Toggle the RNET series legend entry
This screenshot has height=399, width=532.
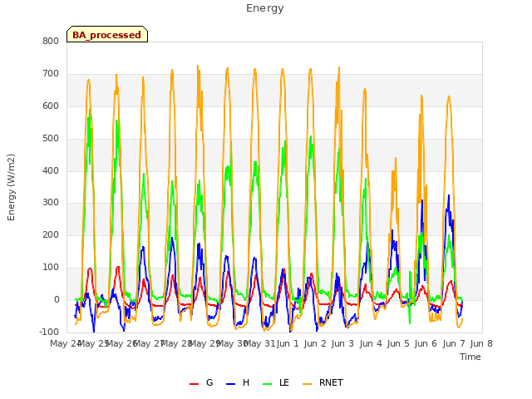pos(323,382)
